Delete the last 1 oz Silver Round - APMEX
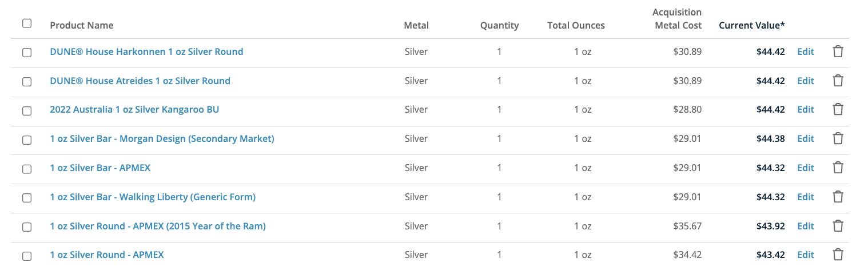 (x=838, y=255)
